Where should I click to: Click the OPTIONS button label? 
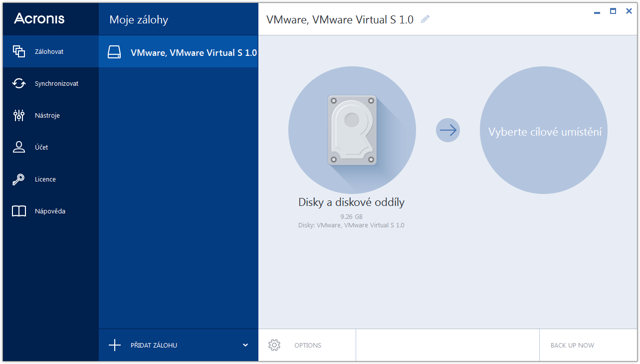coord(308,345)
